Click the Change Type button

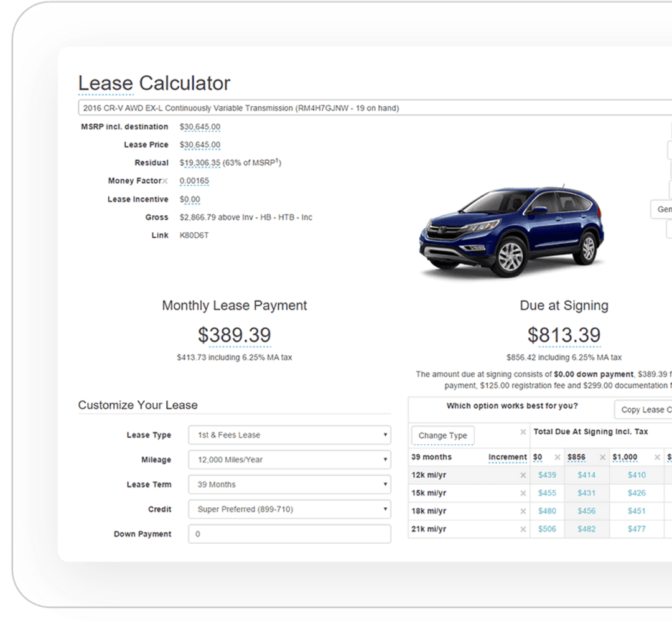pyautogui.click(x=443, y=436)
